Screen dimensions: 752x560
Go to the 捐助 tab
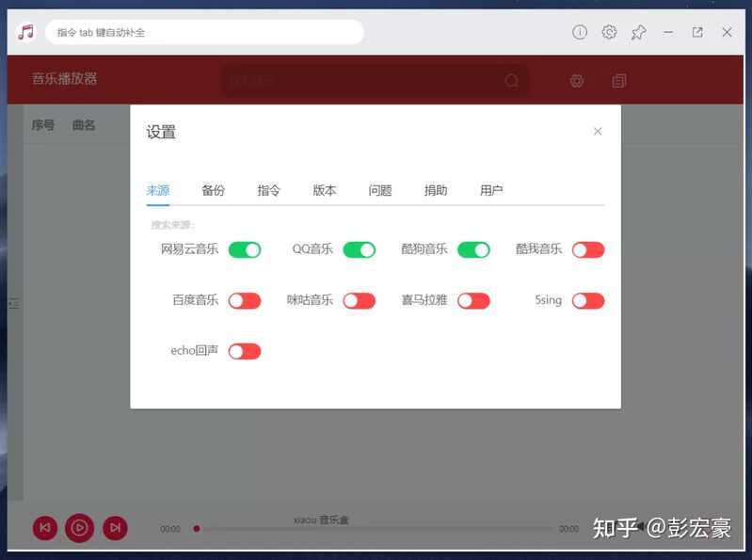pyautogui.click(x=436, y=190)
